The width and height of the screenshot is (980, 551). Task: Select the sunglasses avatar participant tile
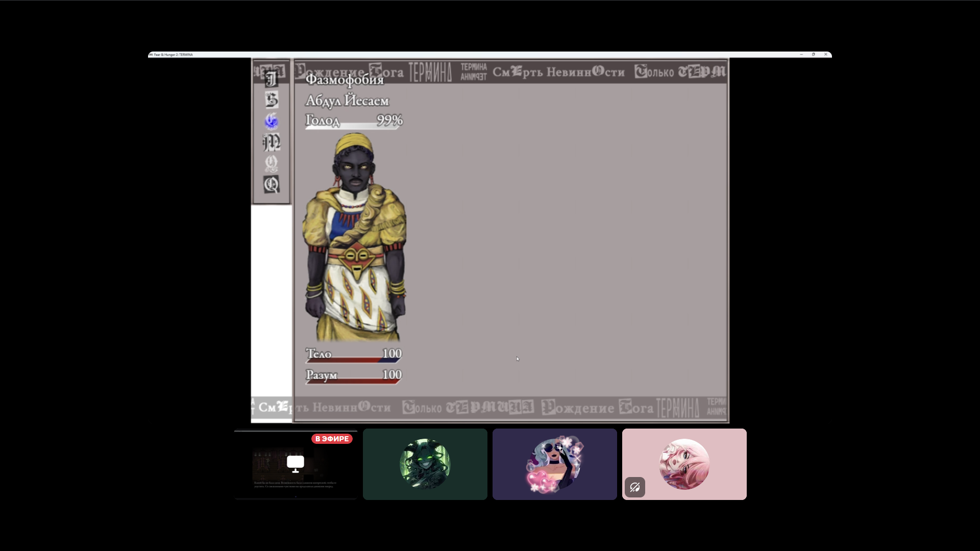coord(555,464)
